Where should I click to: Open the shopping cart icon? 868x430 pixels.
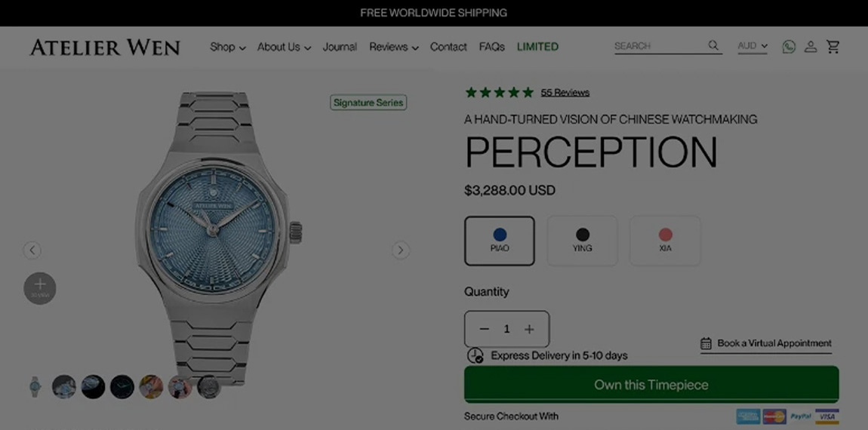[833, 47]
